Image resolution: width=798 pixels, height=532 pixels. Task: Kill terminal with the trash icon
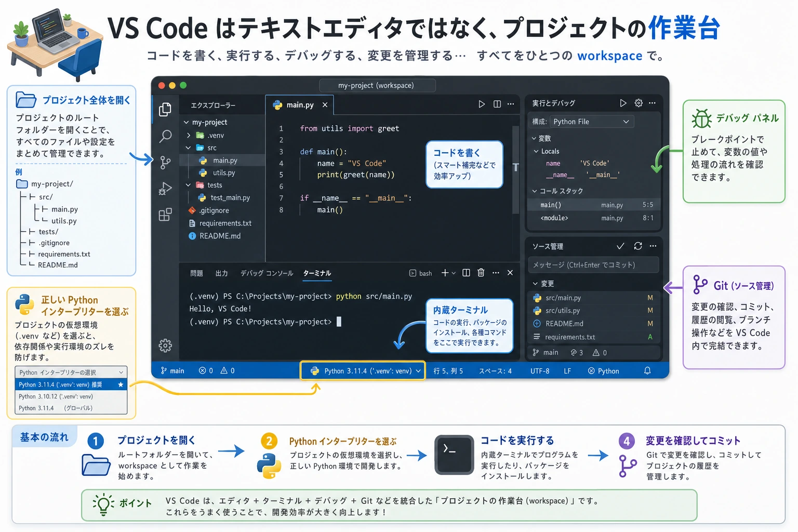click(481, 273)
